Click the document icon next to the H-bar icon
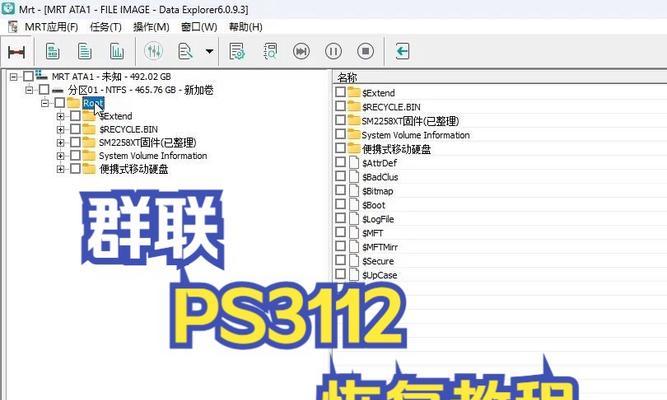 52,51
